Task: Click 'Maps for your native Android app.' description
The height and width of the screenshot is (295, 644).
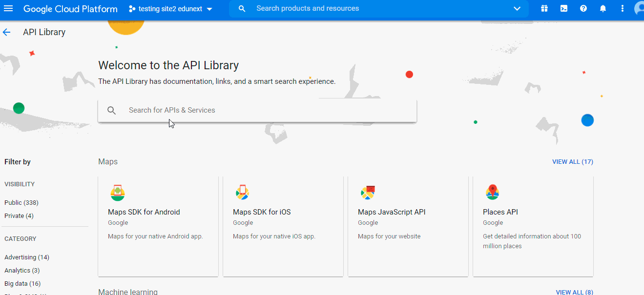Action: coord(155,236)
